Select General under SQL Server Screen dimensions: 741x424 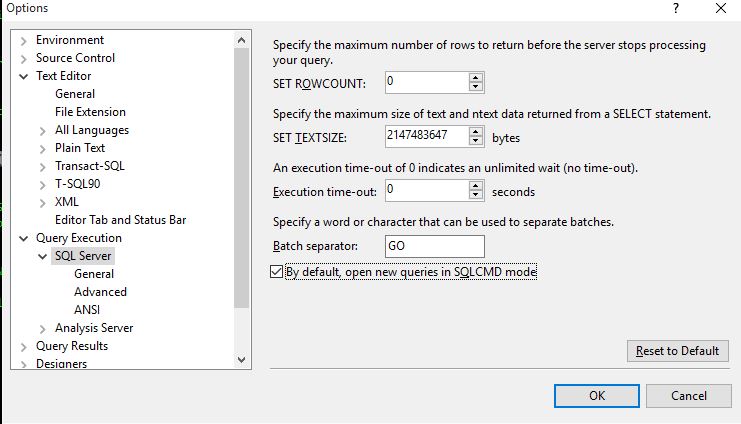click(94, 274)
